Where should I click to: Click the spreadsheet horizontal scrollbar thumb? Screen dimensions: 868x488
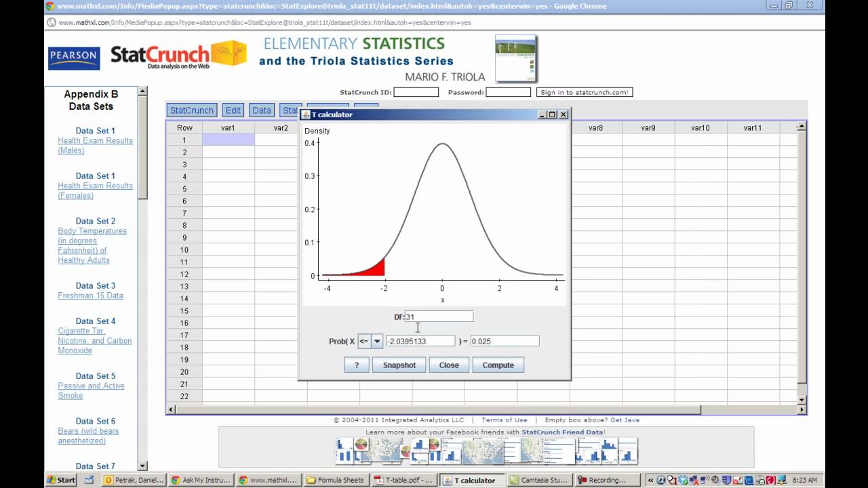point(438,409)
